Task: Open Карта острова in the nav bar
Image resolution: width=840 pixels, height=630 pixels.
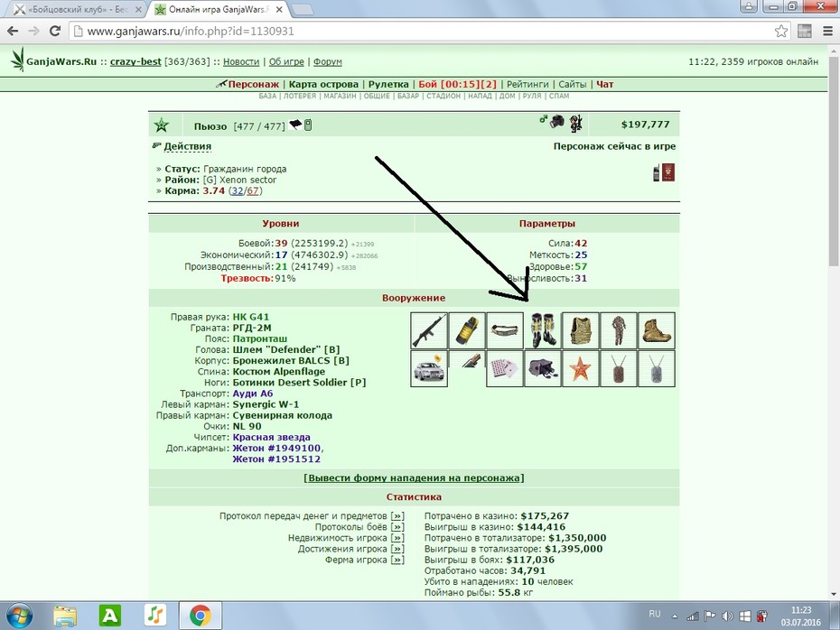Action: coord(323,84)
